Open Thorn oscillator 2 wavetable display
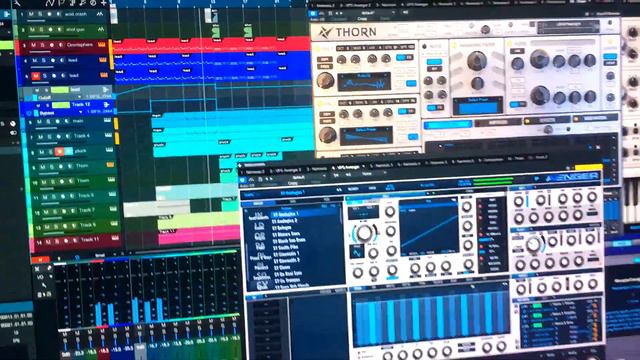The width and height of the screenshot is (640, 360). (x=366, y=136)
